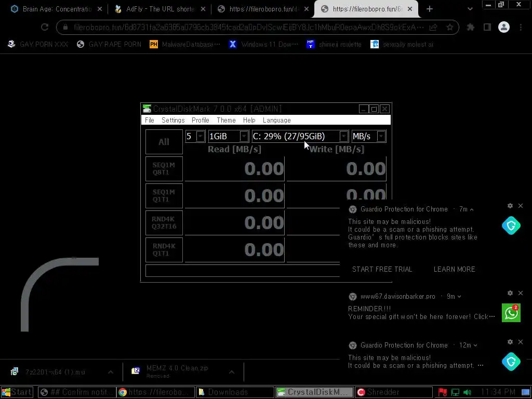Open the Windows 11 Download bookmark
This screenshot has width=532, height=399.
pos(263,44)
